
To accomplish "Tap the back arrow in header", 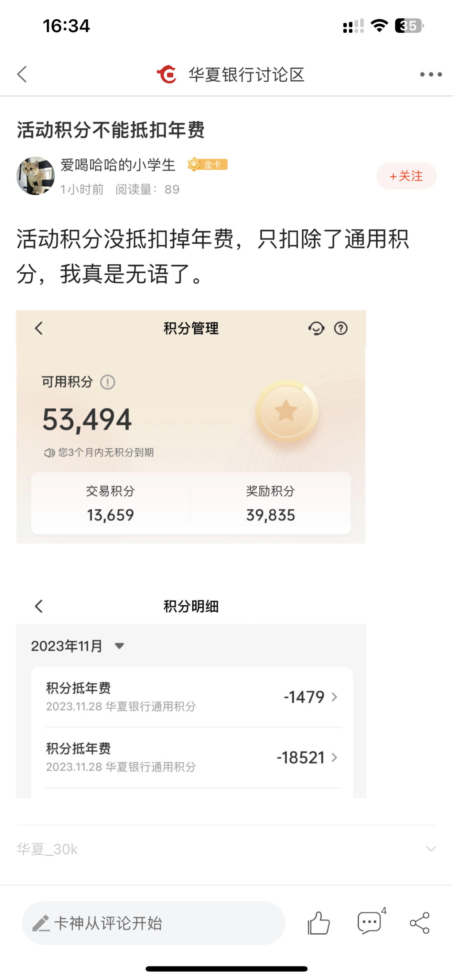I will click(x=22, y=74).
